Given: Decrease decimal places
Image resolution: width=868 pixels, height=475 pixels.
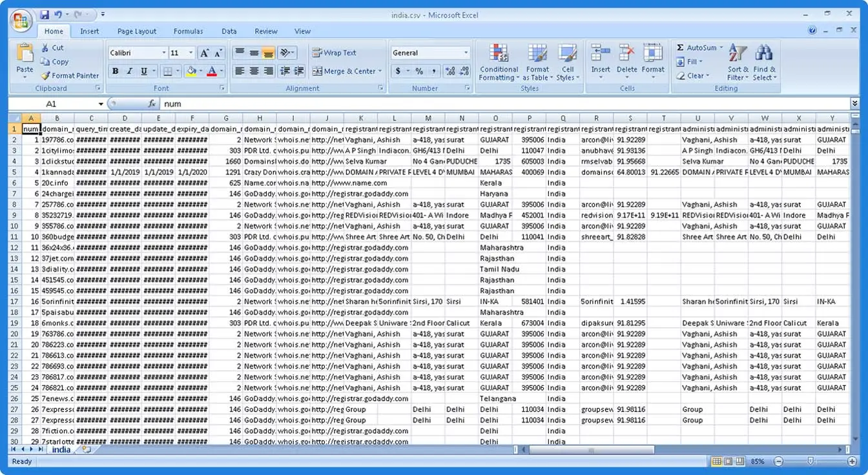Looking at the screenshot, I should pyautogui.click(x=464, y=71).
